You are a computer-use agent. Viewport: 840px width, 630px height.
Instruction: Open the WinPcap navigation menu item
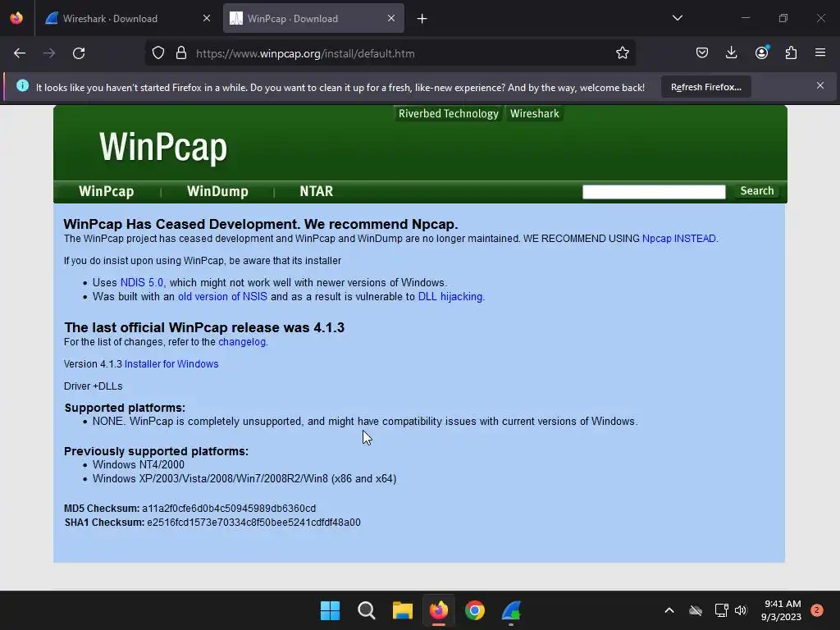tap(106, 191)
